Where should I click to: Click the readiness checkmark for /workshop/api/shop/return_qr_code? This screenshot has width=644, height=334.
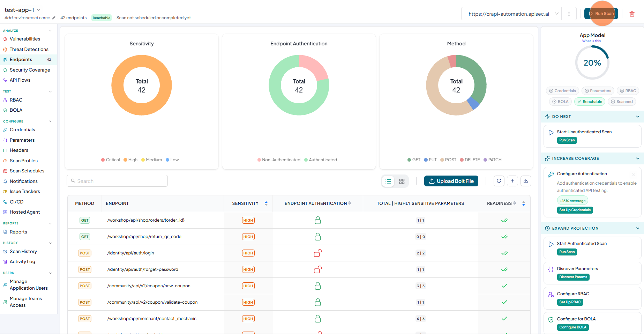[504, 237]
